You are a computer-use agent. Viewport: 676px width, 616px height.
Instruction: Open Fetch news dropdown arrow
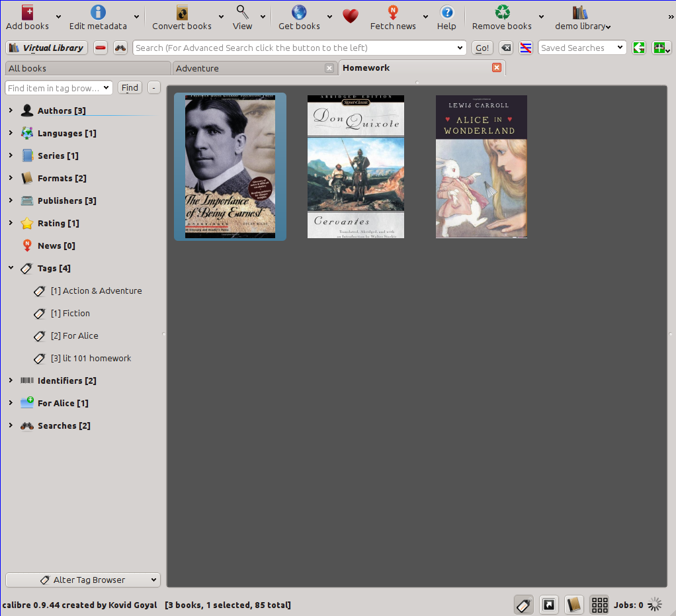point(425,17)
